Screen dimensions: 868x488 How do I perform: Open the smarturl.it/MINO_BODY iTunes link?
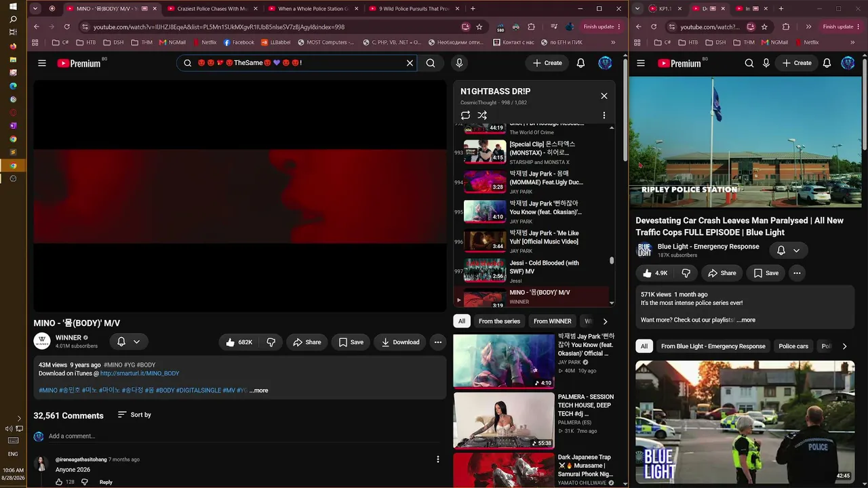[x=140, y=373]
